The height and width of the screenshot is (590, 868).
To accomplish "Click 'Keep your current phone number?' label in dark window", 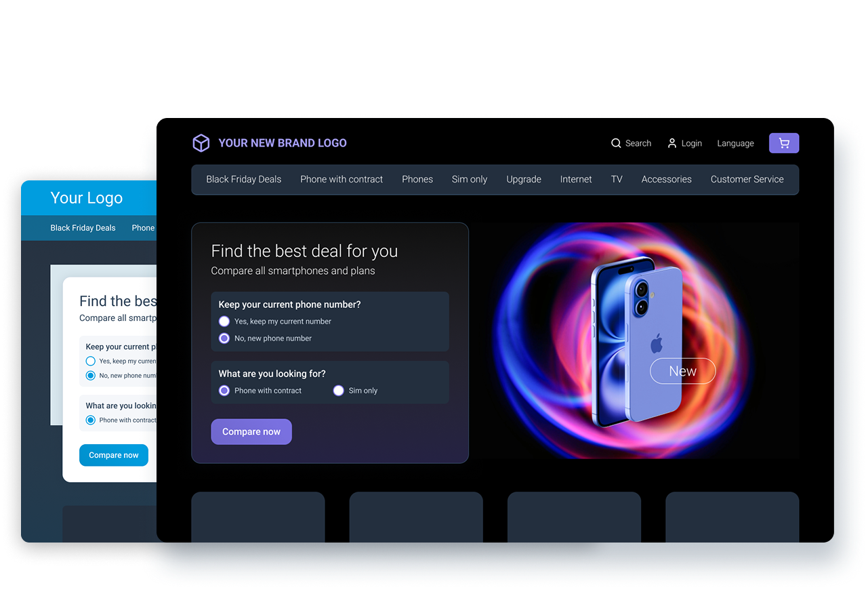I will (289, 304).
